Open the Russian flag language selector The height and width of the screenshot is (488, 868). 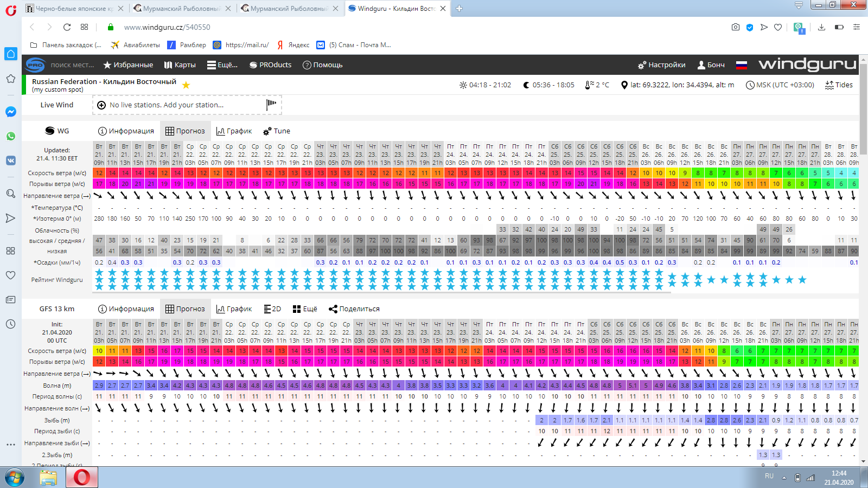[x=741, y=65]
